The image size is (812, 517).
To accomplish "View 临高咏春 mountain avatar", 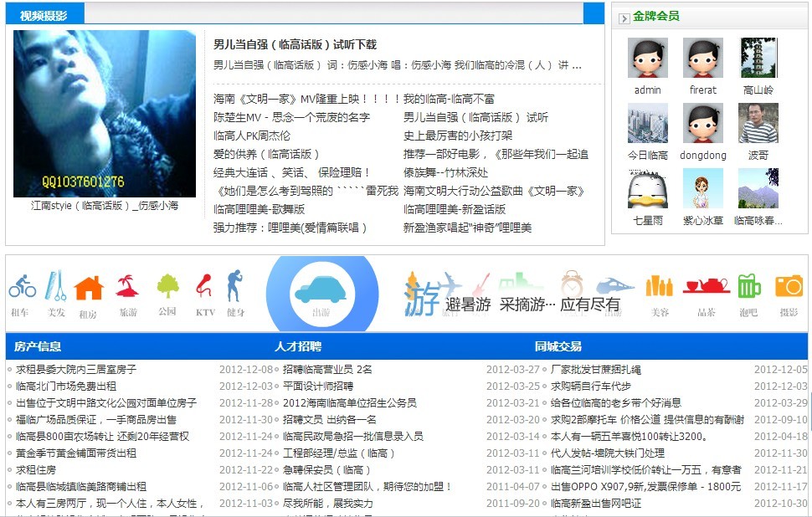I will pyautogui.click(x=758, y=188).
